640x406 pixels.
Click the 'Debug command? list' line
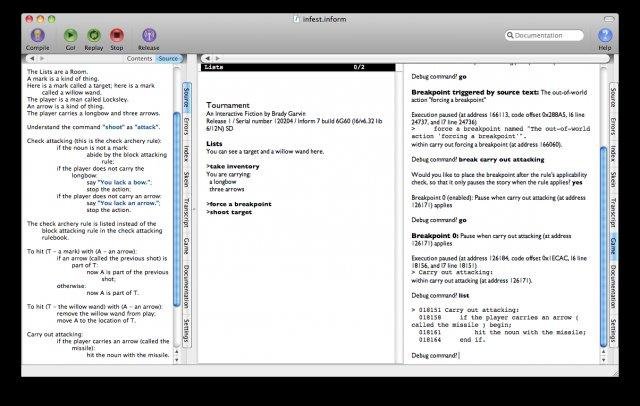coord(440,295)
